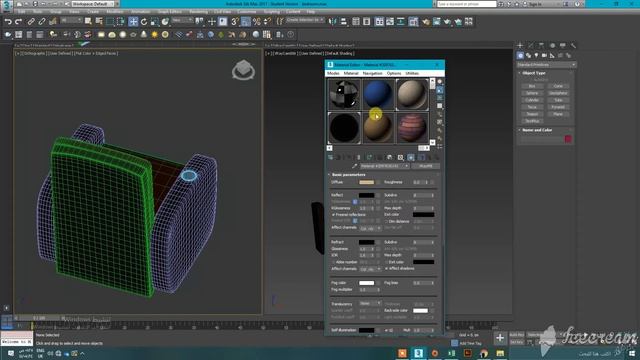Activate the Select and Move tool
The height and width of the screenshot is (360, 640).
coord(133,22)
